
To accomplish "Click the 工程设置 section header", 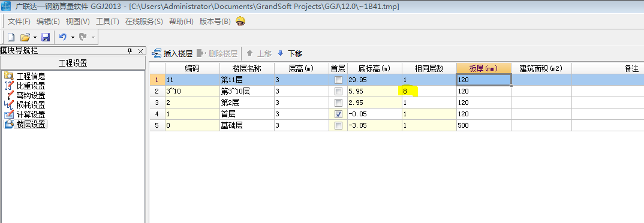I will tap(73, 64).
